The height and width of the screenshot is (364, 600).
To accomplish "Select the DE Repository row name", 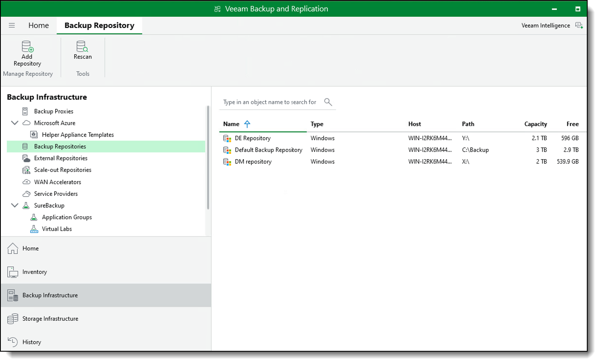I will (x=253, y=138).
